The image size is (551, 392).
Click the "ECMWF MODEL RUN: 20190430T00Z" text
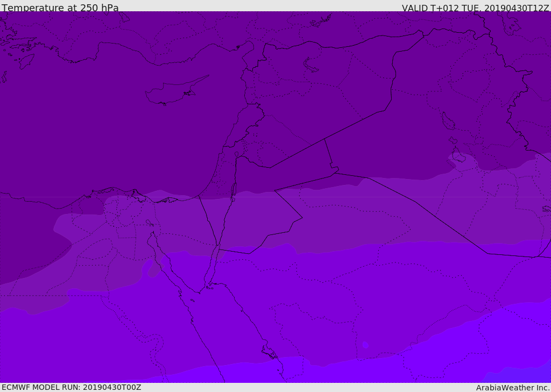[x=72, y=387]
